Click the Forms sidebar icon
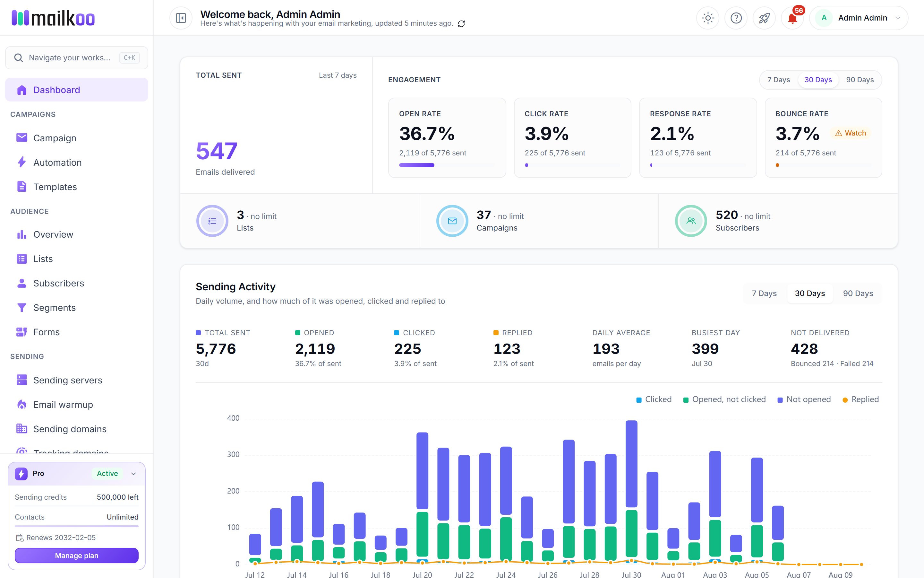This screenshot has height=578, width=924. (x=22, y=332)
